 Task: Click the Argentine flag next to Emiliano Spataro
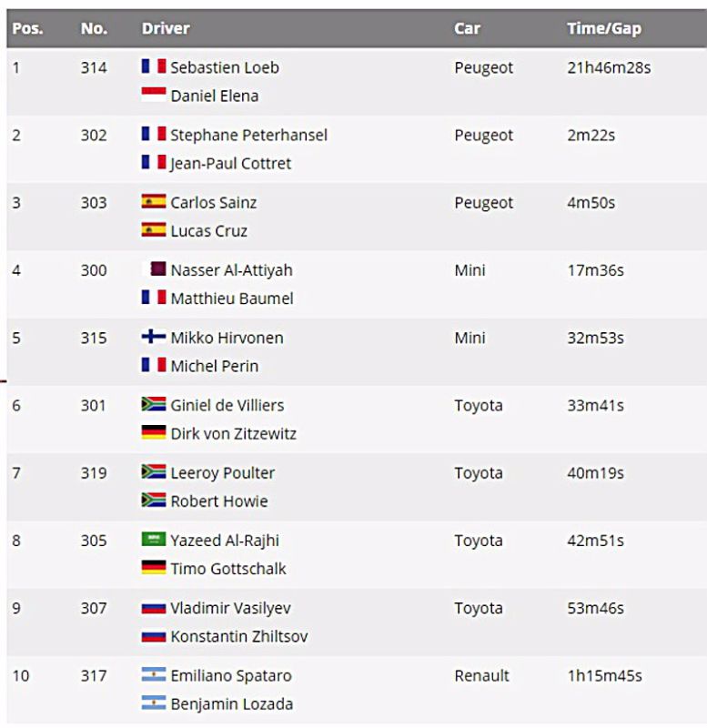coord(154,674)
